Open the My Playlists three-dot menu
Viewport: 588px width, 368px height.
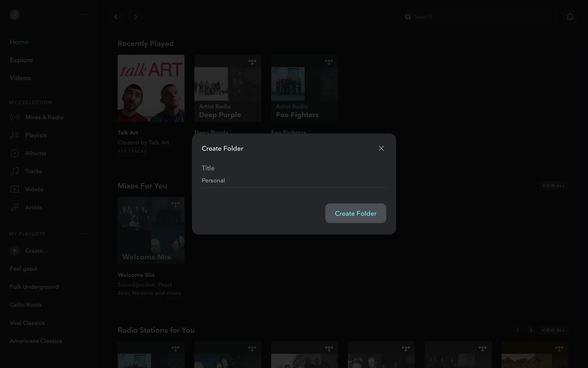[x=85, y=234]
